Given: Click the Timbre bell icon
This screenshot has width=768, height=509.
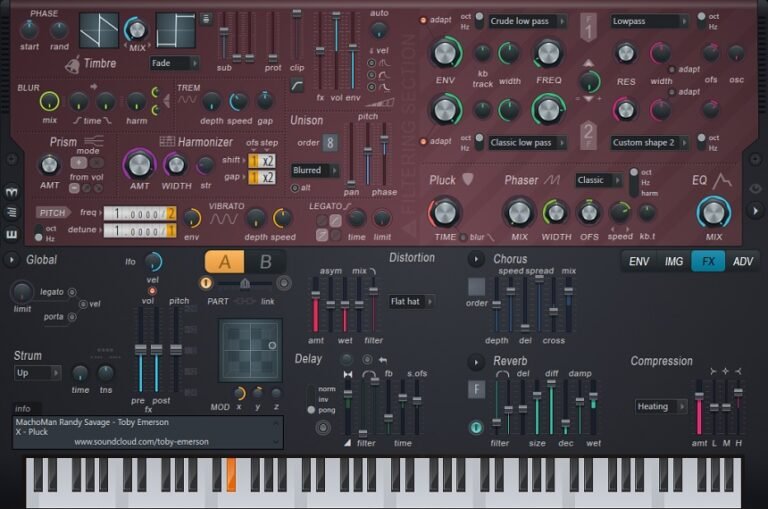Looking at the screenshot, I should [x=72, y=64].
